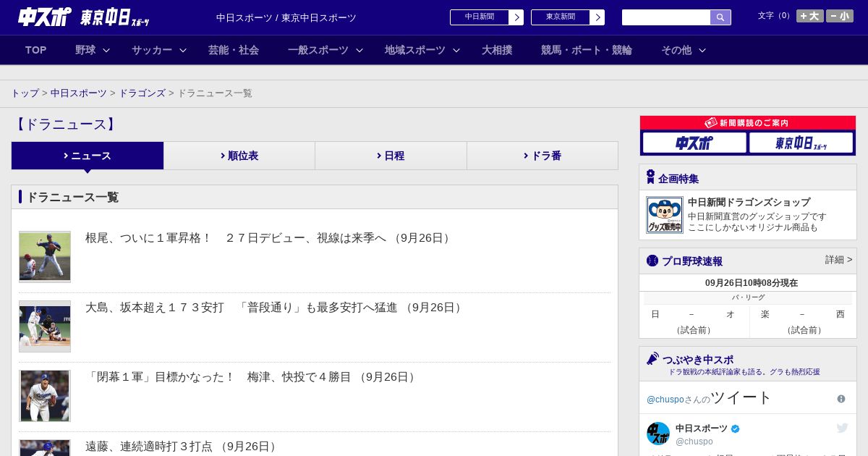
Task: Open 大相撲 section
Action: tap(497, 50)
